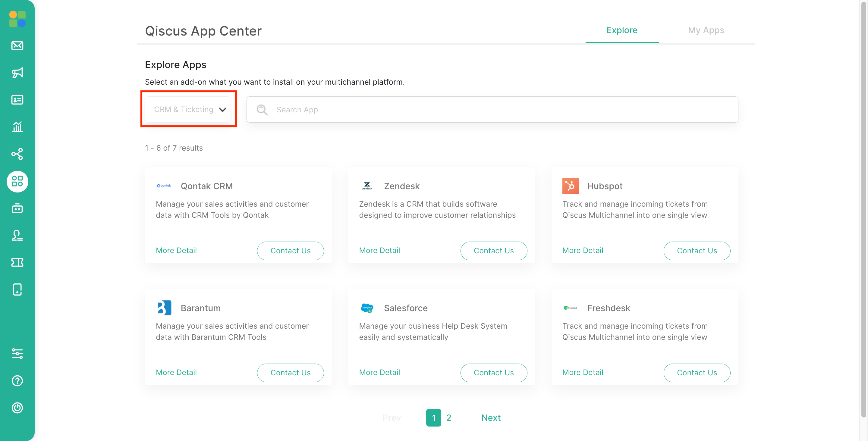
Task: Open More Detail for Qontak CRM
Action: click(176, 250)
